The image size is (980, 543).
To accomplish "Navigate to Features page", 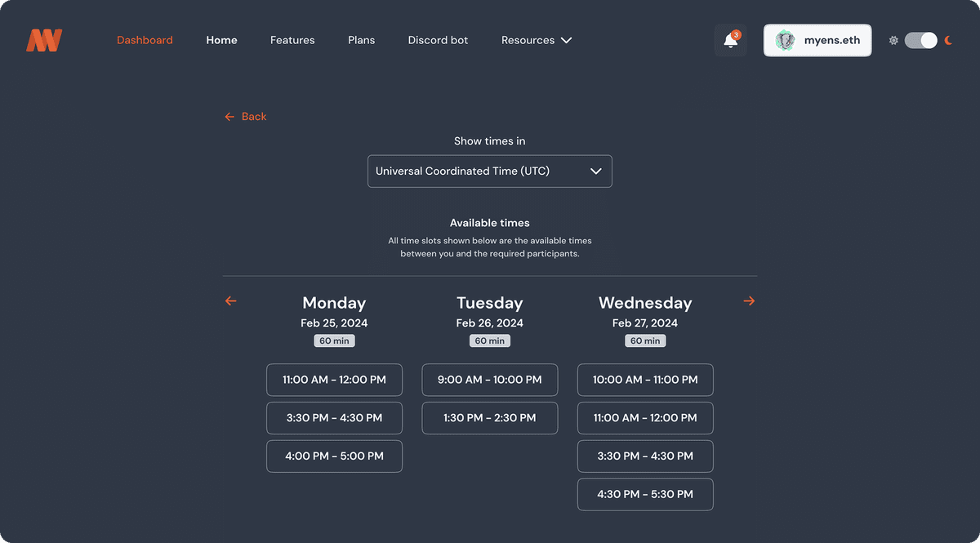I will 292,40.
